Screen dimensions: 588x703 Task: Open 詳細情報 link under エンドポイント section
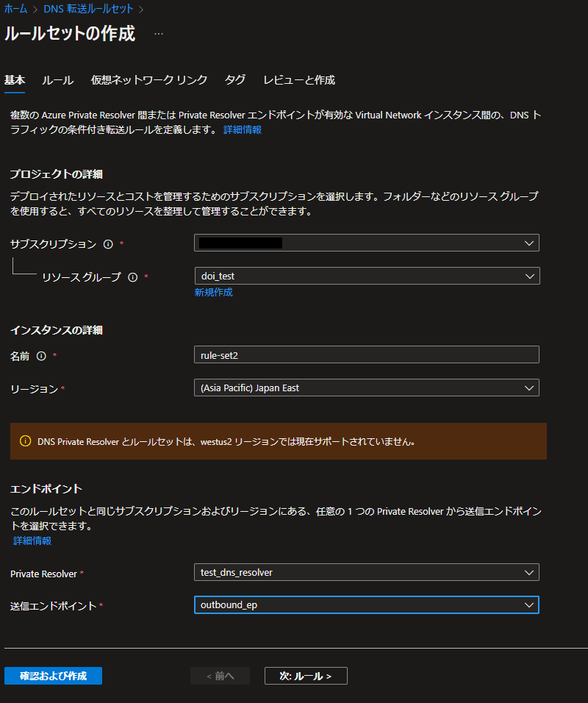32,540
